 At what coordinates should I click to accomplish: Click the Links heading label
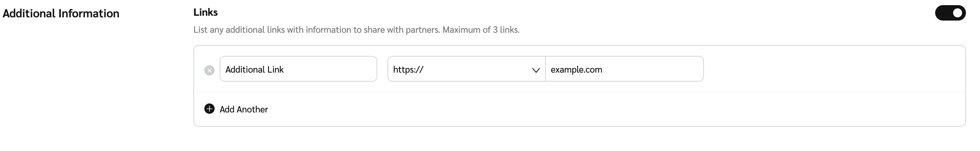coord(205,13)
